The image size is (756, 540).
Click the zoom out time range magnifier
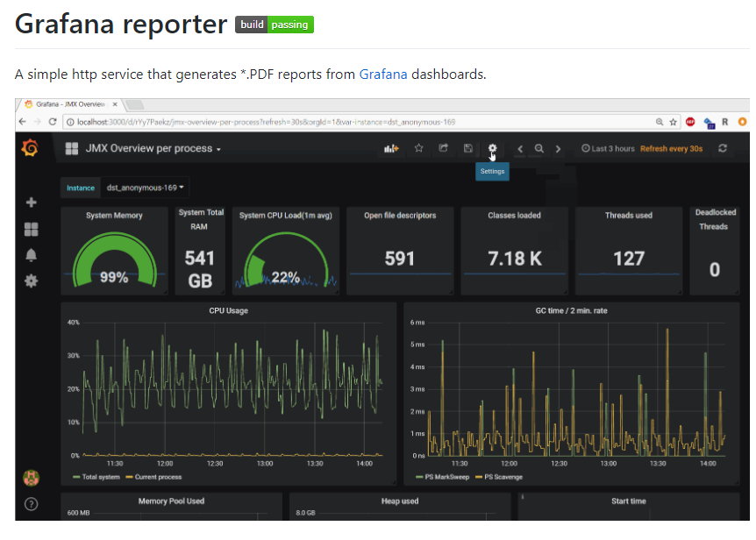(539, 148)
